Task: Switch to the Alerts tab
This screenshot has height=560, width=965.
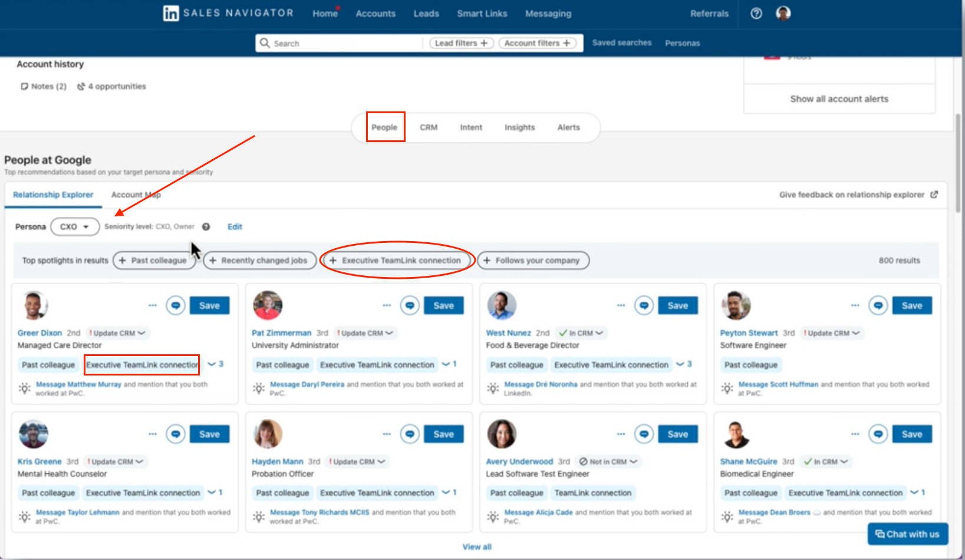Action: (x=568, y=127)
